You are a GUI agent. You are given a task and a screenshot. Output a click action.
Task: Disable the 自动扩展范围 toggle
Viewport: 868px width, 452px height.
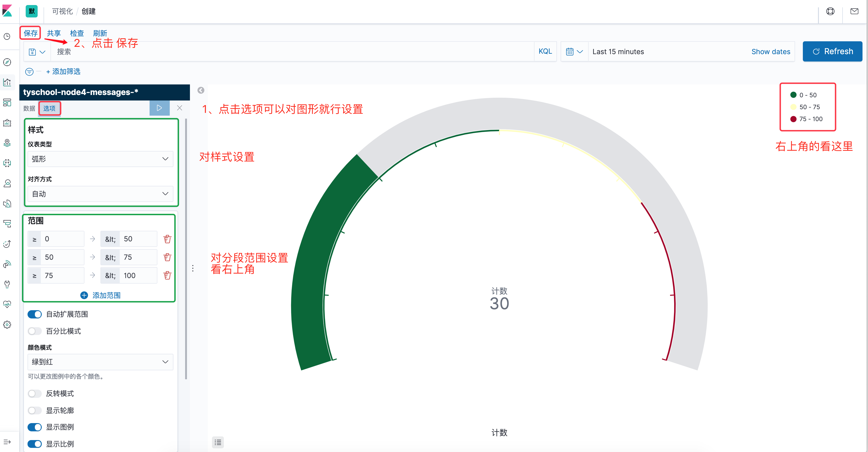coord(34,314)
